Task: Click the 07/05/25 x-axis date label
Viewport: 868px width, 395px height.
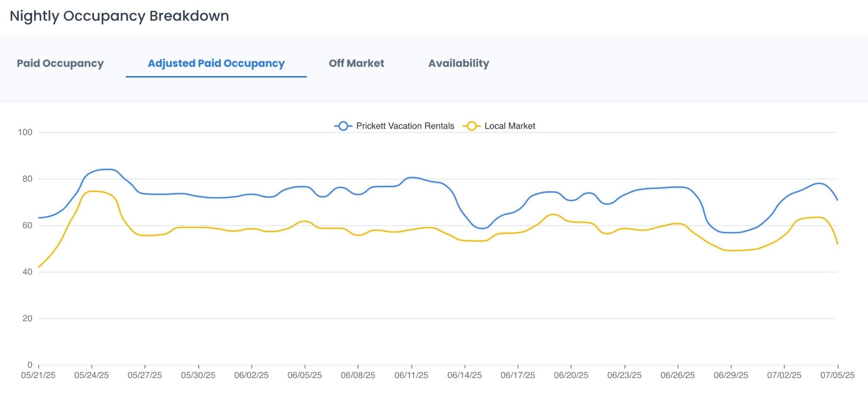Action: pos(837,375)
